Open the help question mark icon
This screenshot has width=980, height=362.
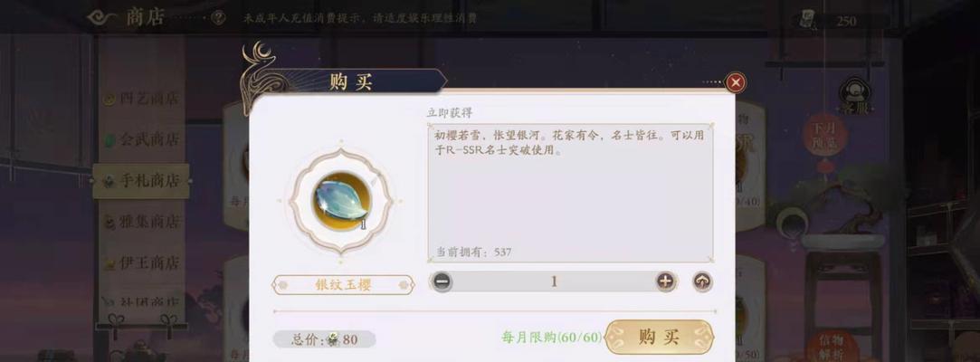pyautogui.click(x=217, y=17)
